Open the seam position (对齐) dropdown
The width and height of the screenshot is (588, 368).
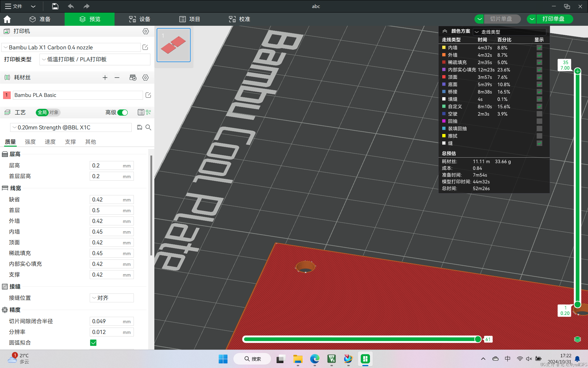click(x=111, y=298)
